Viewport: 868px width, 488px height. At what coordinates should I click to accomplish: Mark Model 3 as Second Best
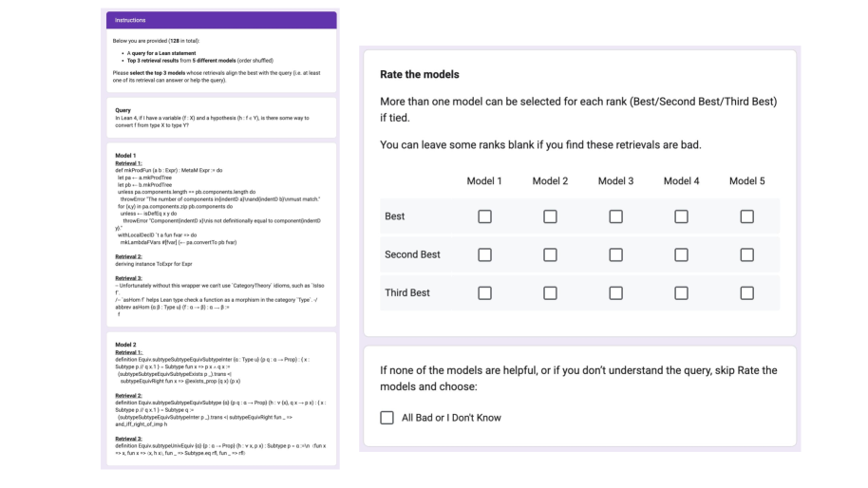tap(615, 254)
